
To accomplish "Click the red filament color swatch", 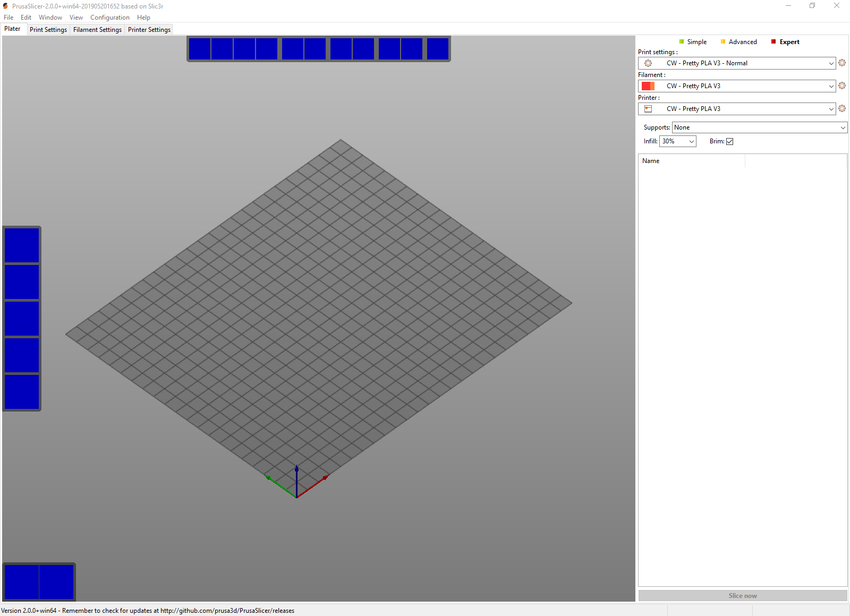I will pyautogui.click(x=648, y=86).
